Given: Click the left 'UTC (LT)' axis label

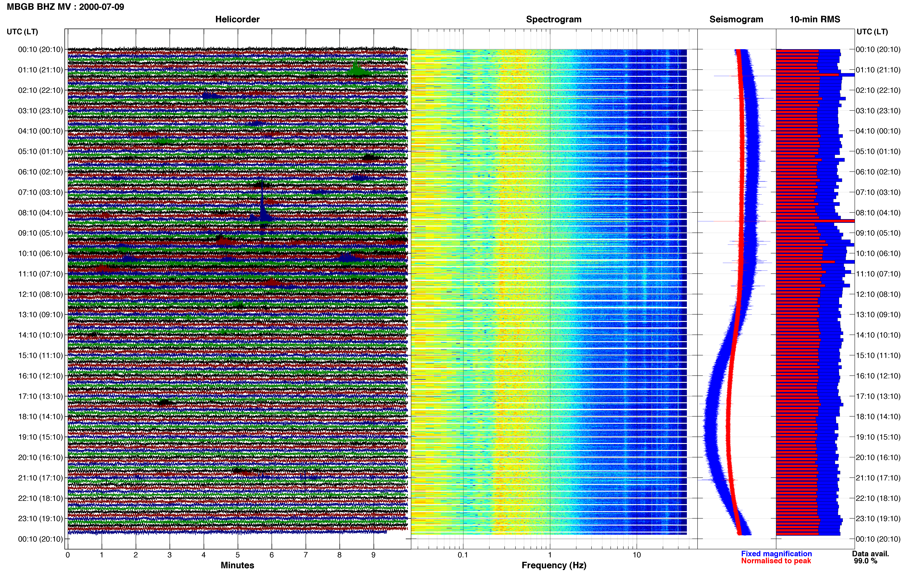Looking at the screenshot, I should point(22,32).
